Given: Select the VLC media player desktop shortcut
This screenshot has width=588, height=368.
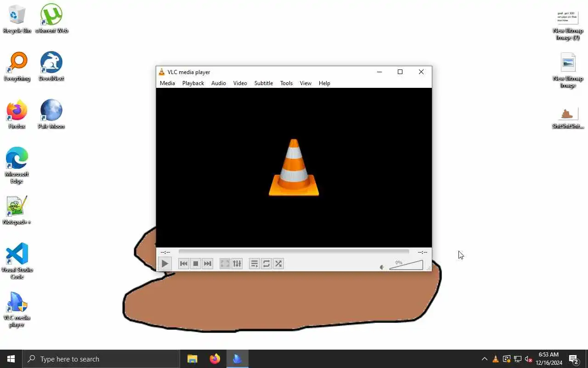Looking at the screenshot, I should point(17,309).
